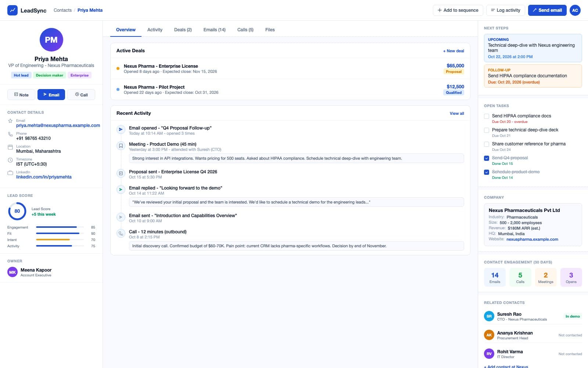This screenshot has height=368, width=588.
Task: Click Suresh Rao's SR avatar
Action: point(489,316)
